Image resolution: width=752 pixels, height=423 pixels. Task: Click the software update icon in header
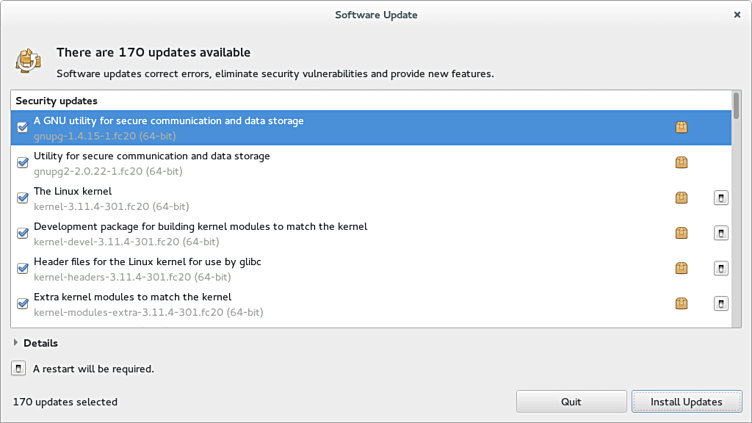[28, 60]
